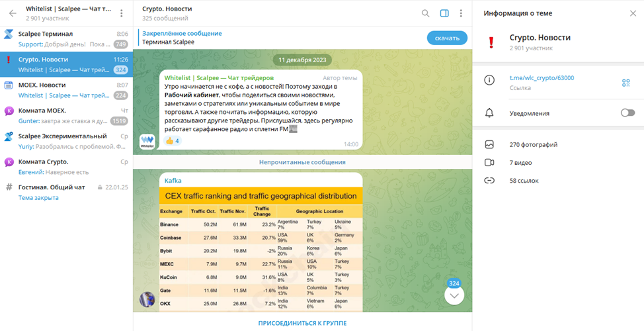The height and width of the screenshot is (331, 644).
Task: Toggle the right info sidebar panel
Action: point(444,13)
